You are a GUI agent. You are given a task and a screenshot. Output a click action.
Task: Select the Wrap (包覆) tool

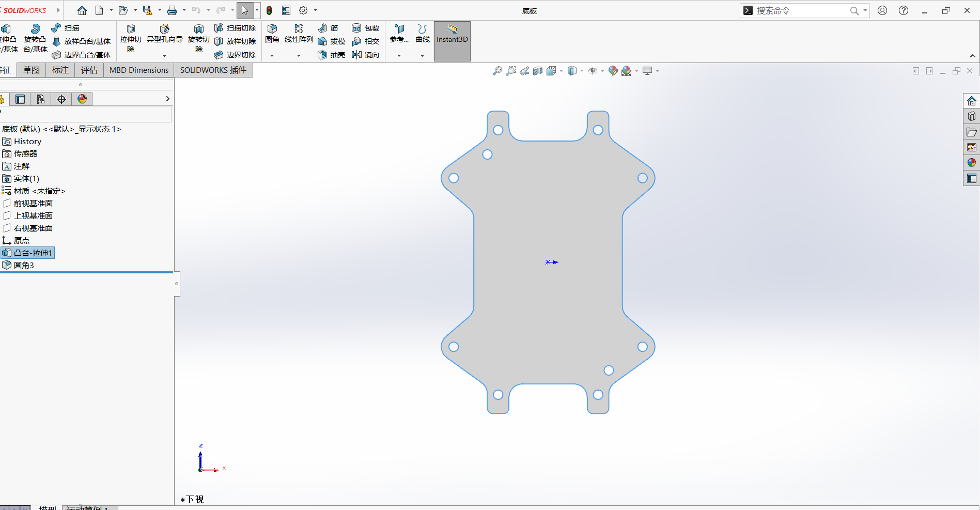tap(365, 28)
